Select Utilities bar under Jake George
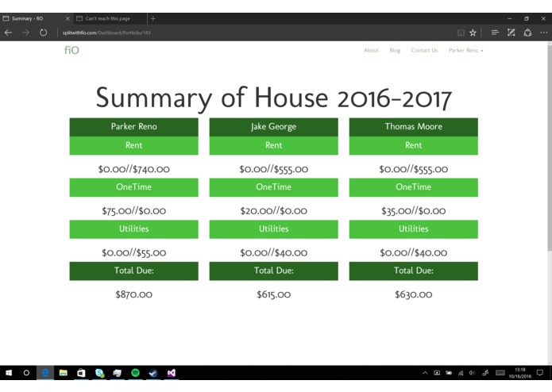 tap(273, 229)
